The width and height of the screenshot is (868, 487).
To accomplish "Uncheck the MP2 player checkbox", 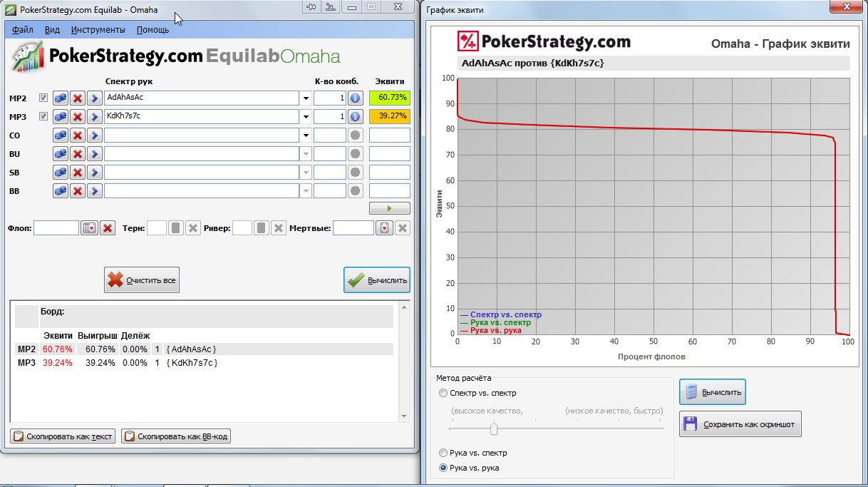I will point(43,98).
